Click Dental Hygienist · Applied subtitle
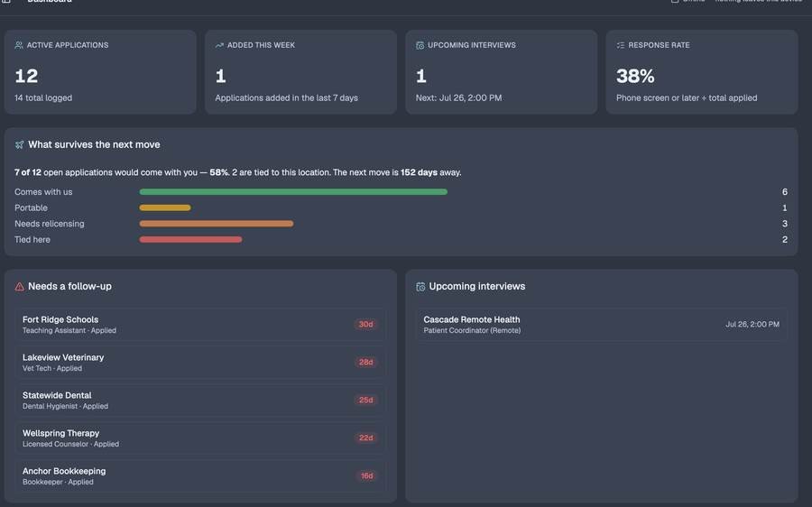Viewport: 812px width, 507px height. [65, 406]
